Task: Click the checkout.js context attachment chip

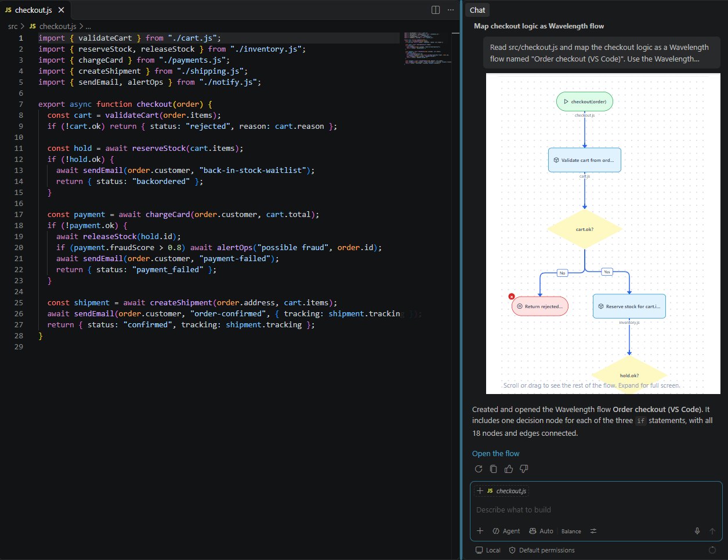Action: 502,491
